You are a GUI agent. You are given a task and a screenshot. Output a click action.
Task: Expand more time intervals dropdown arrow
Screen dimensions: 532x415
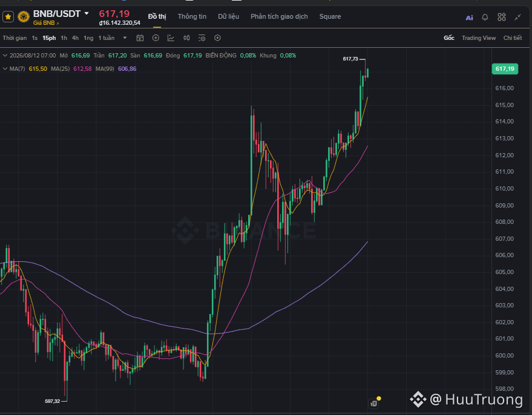click(125, 38)
